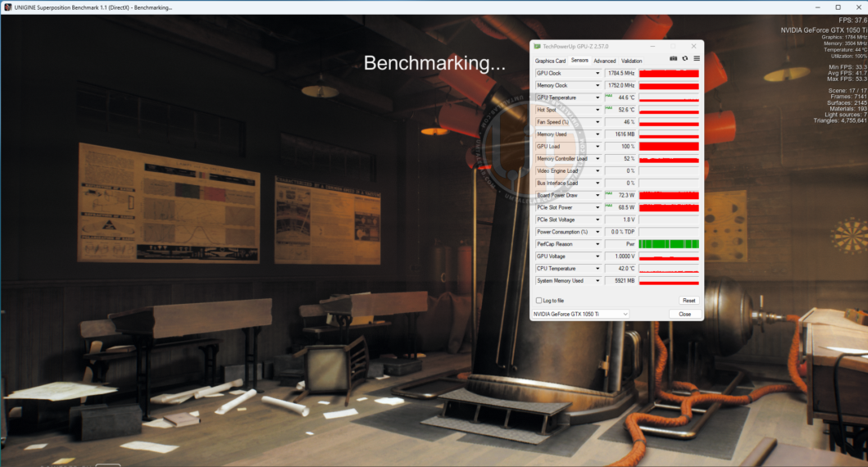
Task: Click the Triangles count in benchmark overlay
Action: point(840,120)
